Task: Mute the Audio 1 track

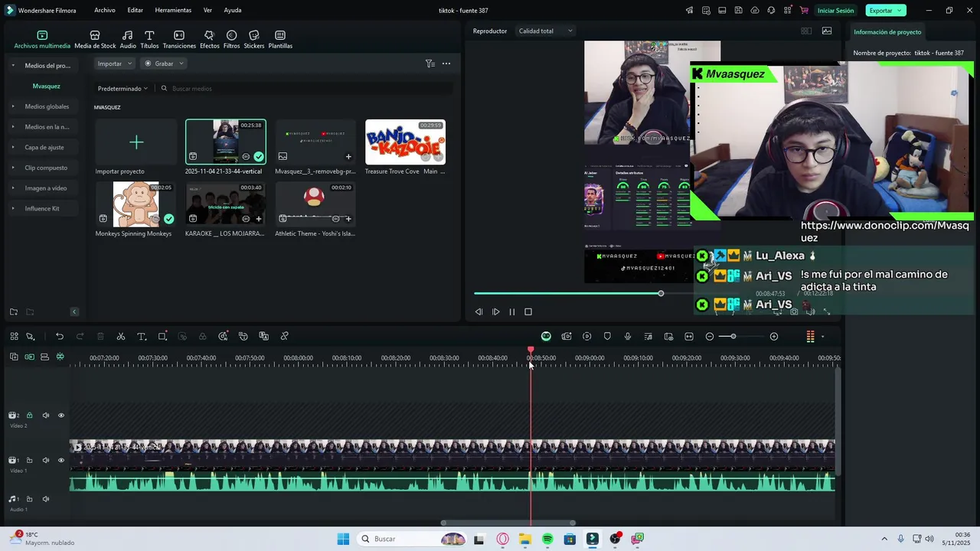Action: tap(46, 499)
